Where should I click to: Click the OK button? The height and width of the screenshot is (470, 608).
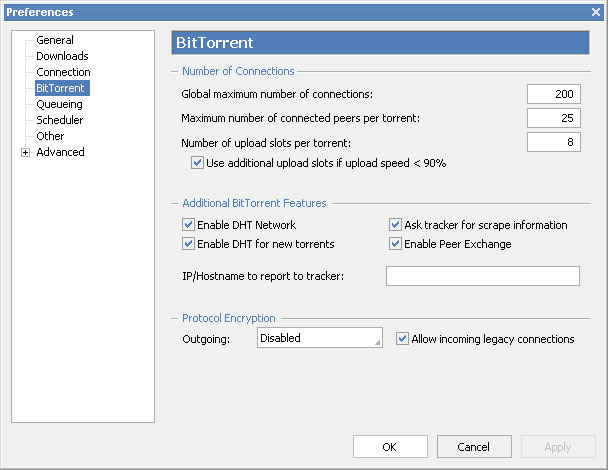click(390, 447)
